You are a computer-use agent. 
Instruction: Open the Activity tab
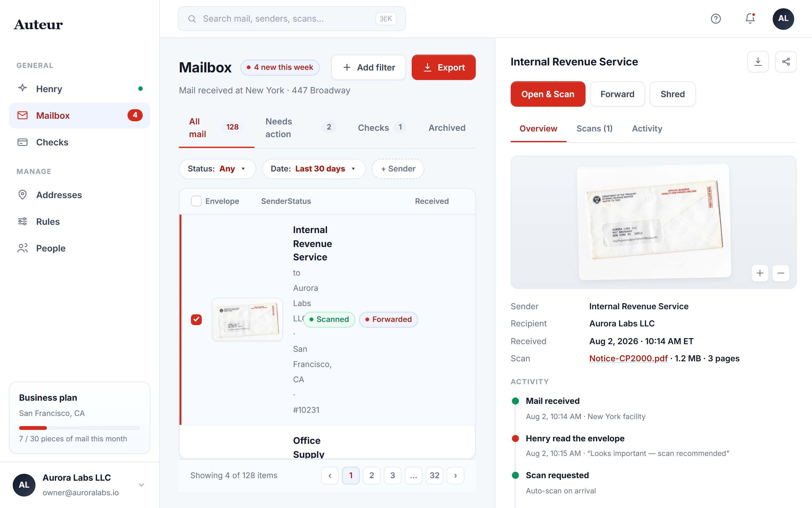[647, 128]
